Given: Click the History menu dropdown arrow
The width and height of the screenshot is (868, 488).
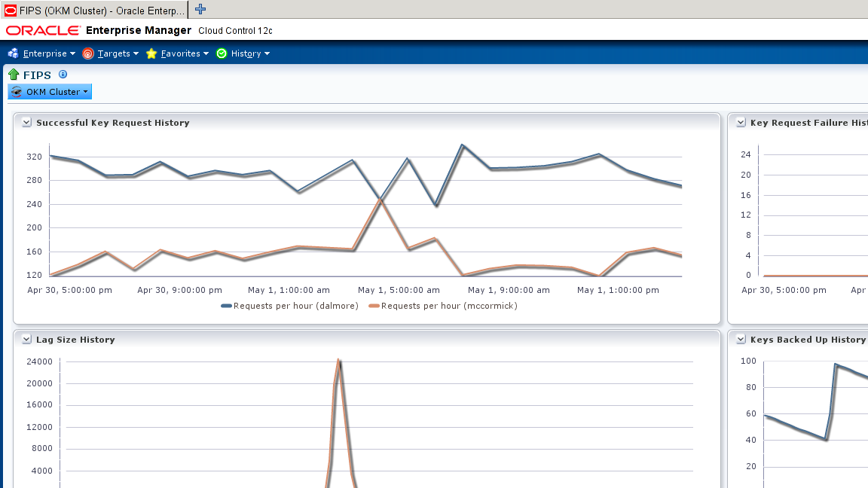Looking at the screenshot, I should click(x=267, y=53).
